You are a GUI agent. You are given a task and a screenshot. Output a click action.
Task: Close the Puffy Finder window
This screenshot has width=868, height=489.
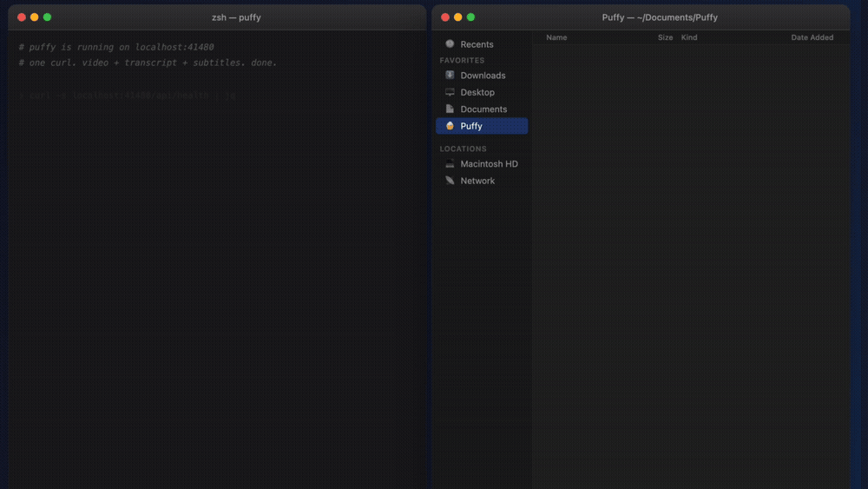445,17
